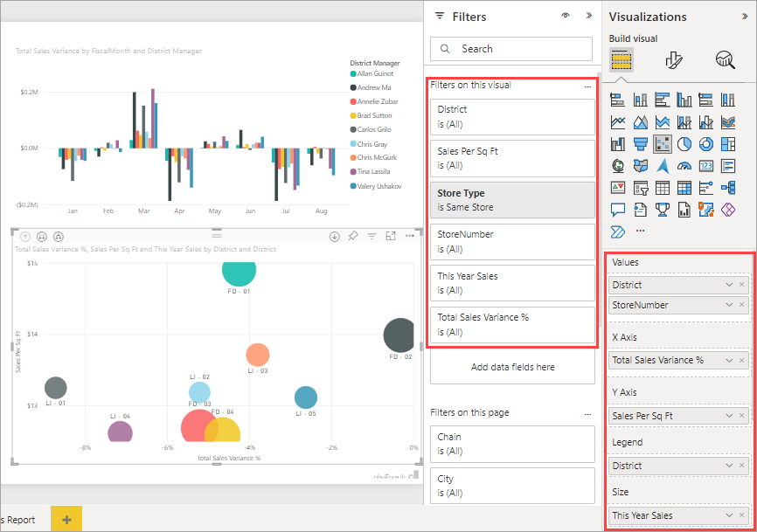Click the Filters search box
The height and width of the screenshot is (532, 757).
511,49
